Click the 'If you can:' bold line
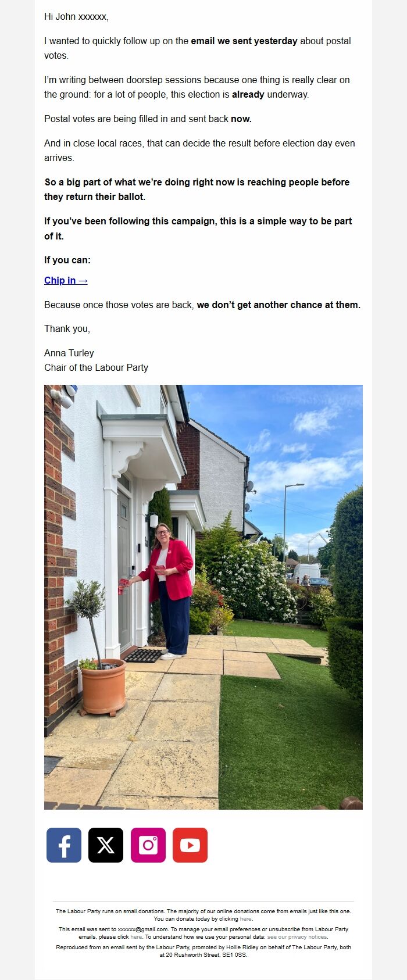 tap(67, 260)
